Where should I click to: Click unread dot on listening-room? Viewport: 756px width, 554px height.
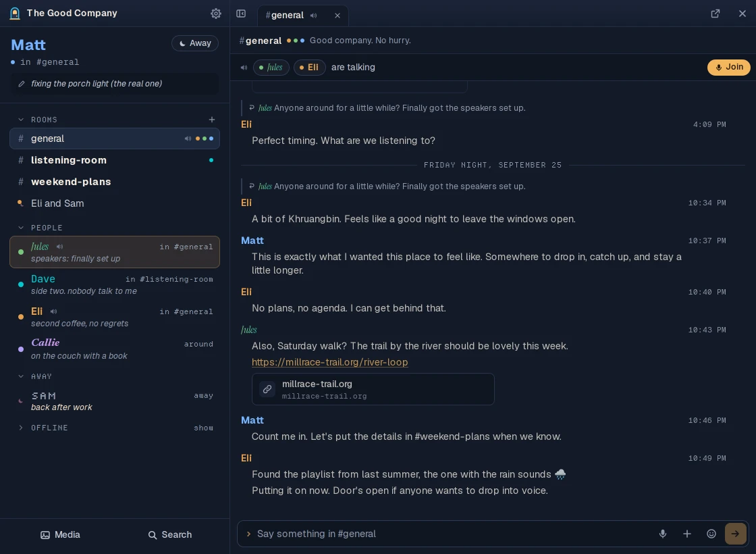click(211, 160)
